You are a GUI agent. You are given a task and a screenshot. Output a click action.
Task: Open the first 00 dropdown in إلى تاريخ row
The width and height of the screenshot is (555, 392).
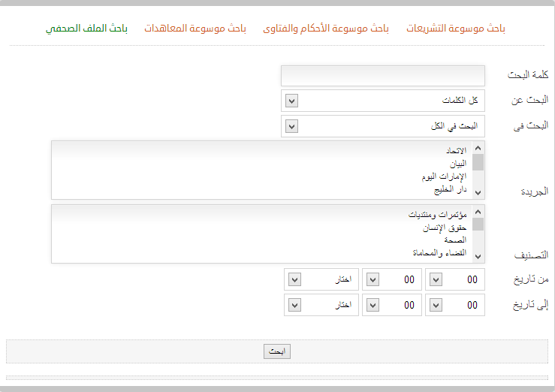pyautogui.click(x=455, y=305)
